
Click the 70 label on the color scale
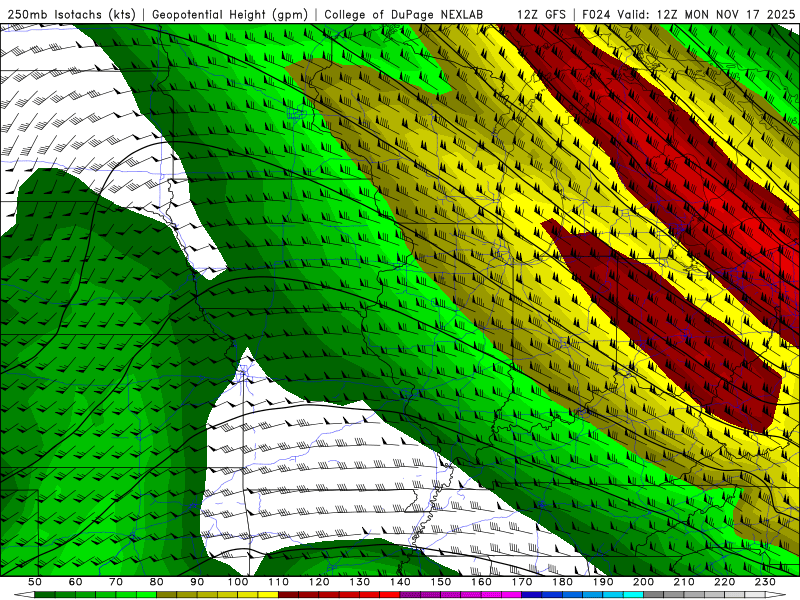(x=116, y=582)
